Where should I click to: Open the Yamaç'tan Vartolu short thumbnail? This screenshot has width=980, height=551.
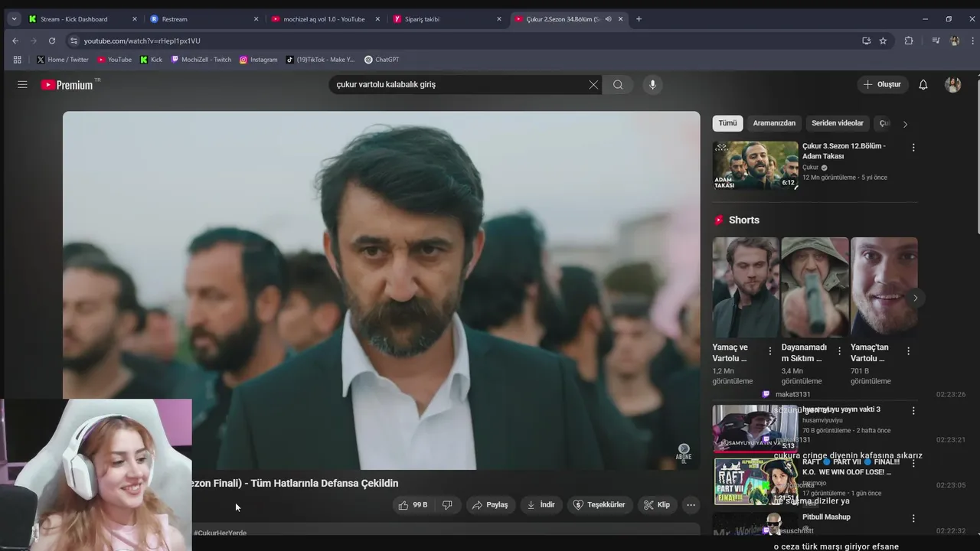pos(884,287)
